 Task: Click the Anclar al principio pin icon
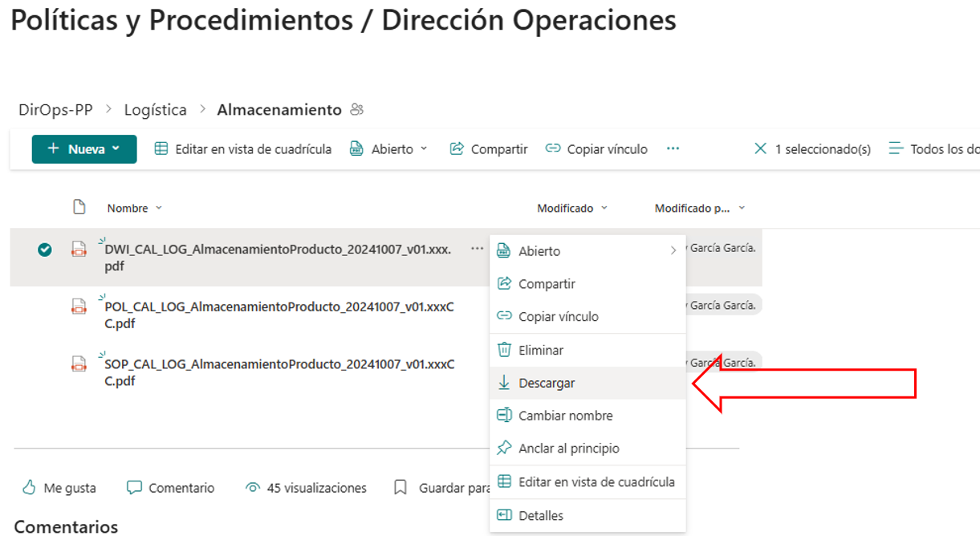coord(504,449)
